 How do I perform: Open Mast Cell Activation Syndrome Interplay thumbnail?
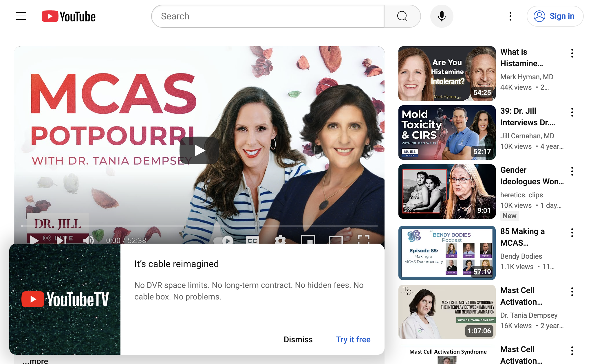point(447,312)
